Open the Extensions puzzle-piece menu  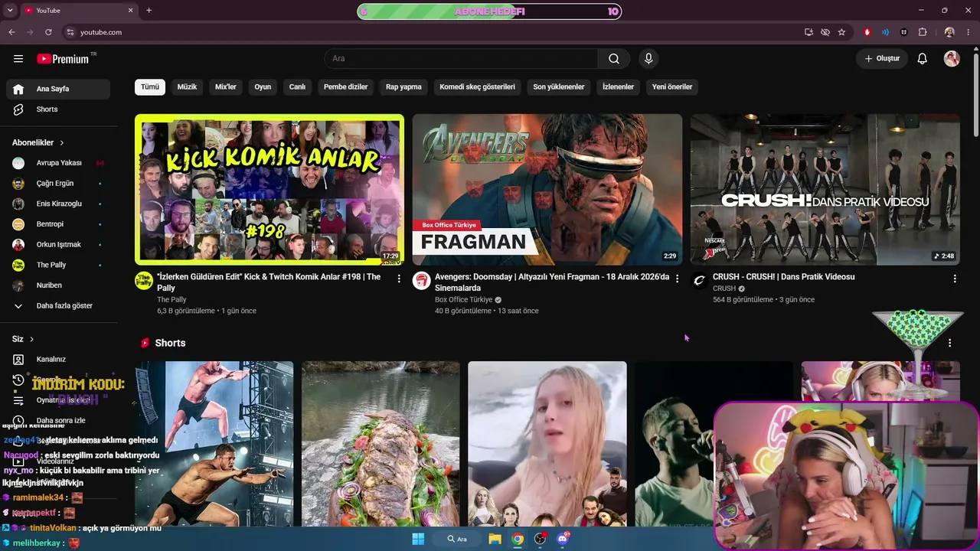click(x=923, y=32)
